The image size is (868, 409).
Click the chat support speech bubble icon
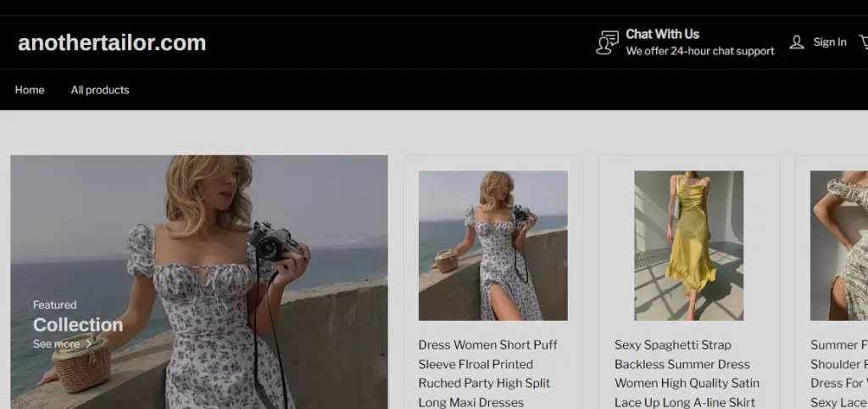607,42
